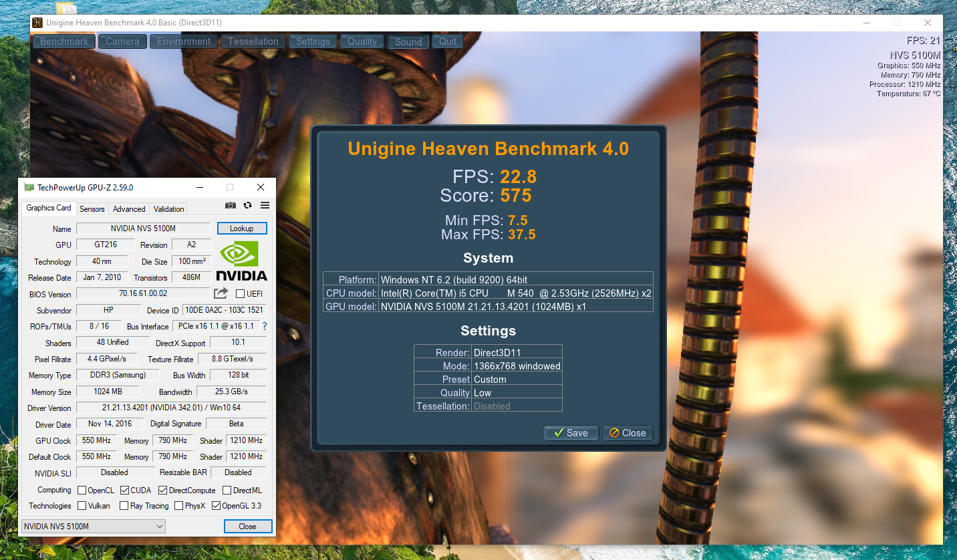Toggle the OpenGL 3.3 checkbox

(x=216, y=506)
